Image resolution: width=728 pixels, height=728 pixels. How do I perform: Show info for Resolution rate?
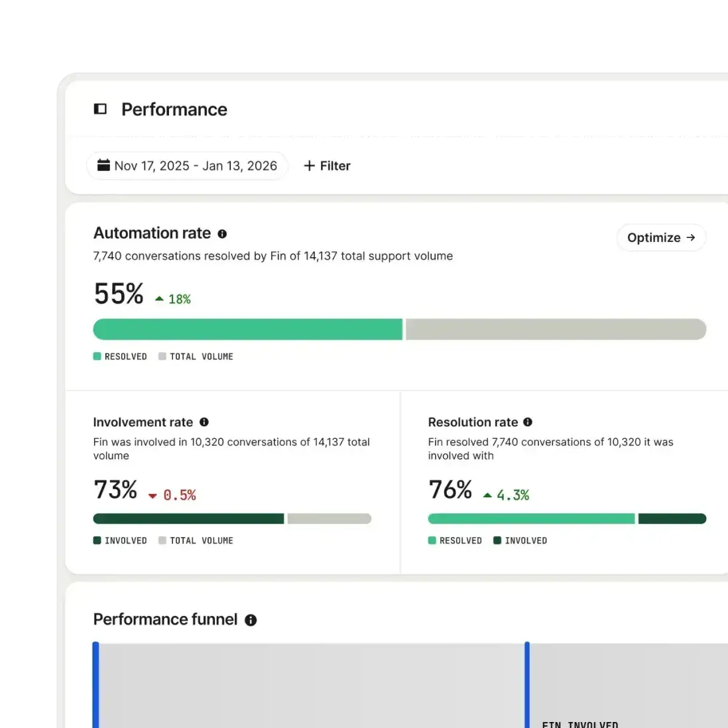[528, 422]
